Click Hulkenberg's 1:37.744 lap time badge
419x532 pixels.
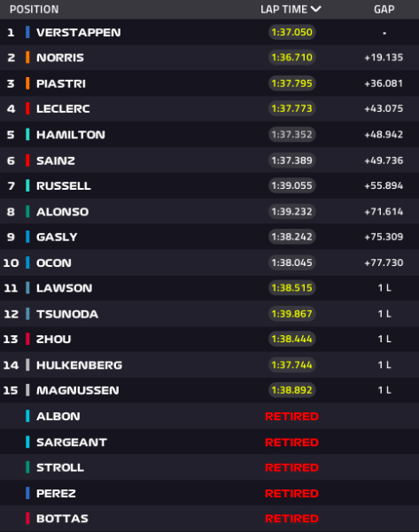(x=291, y=365)
